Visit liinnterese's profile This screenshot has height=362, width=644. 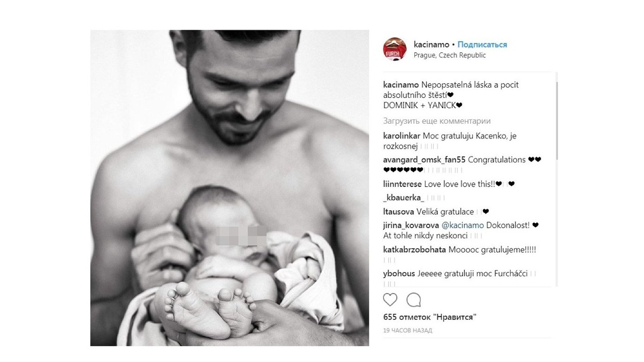[x=403, y=184]
